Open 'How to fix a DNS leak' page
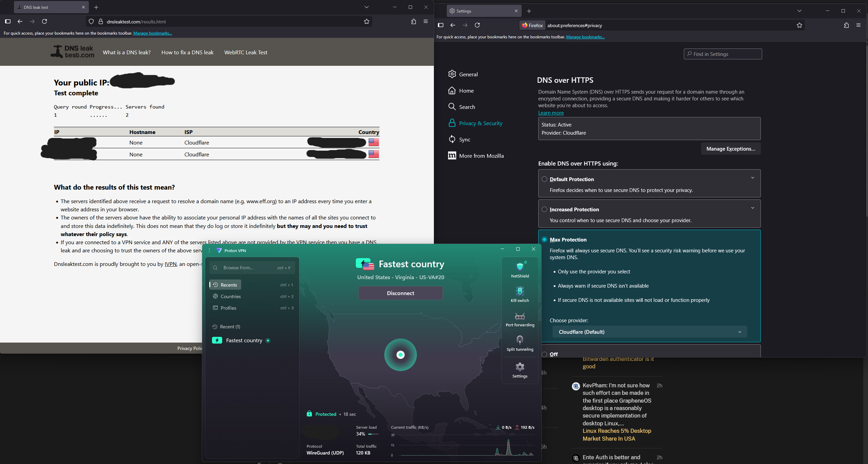The height and width of the screenshot is (464, 868). click(187, 52)
